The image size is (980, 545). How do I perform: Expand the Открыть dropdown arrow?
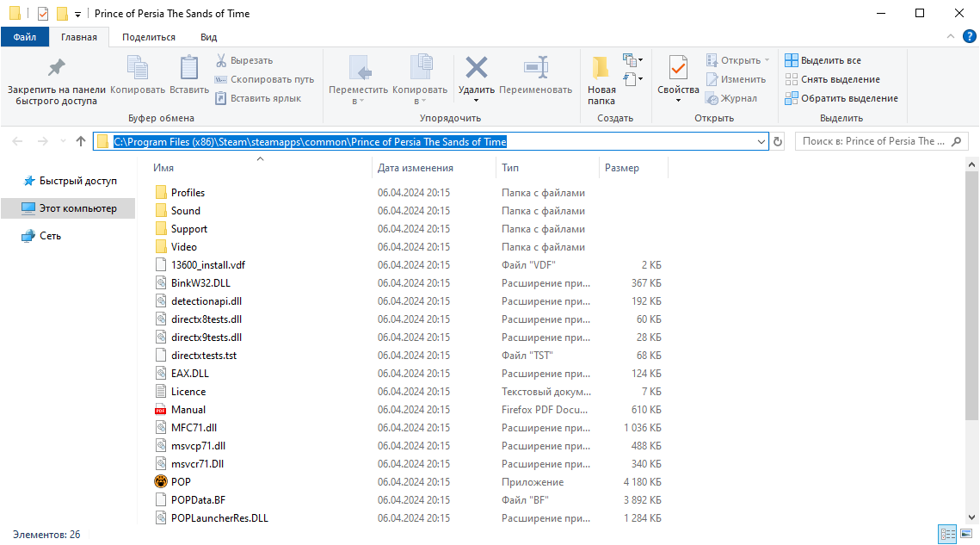coord(767,60)
